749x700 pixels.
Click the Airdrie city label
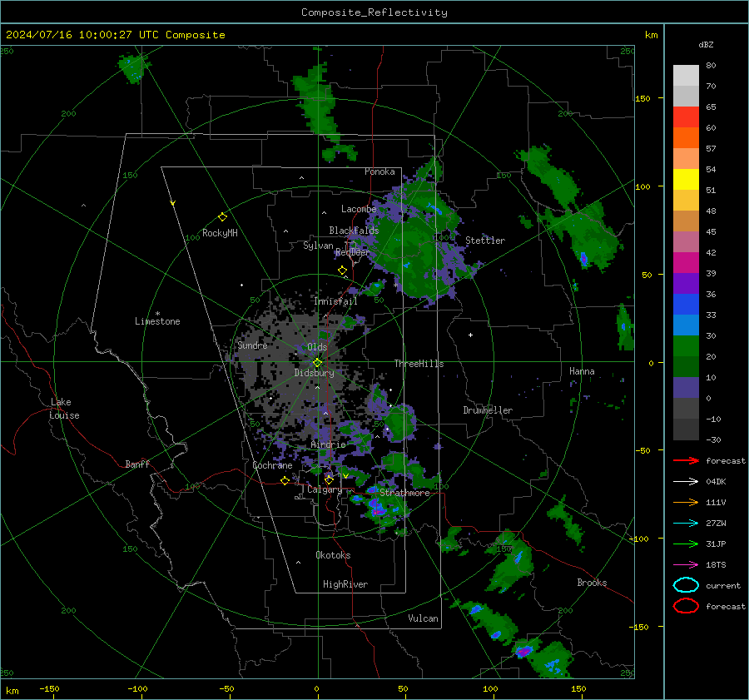pyautogui.click(x=328, y=444)
